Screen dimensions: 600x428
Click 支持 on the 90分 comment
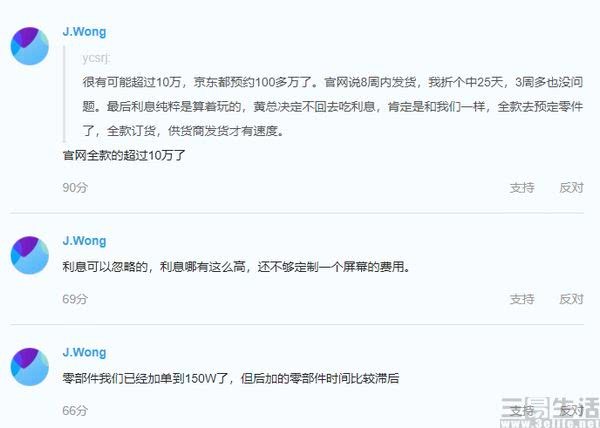click(x=522, y=187)
